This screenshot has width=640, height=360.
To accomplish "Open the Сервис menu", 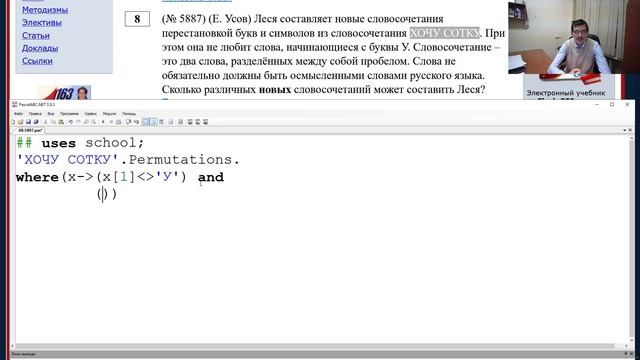I will tap(91, 113).
